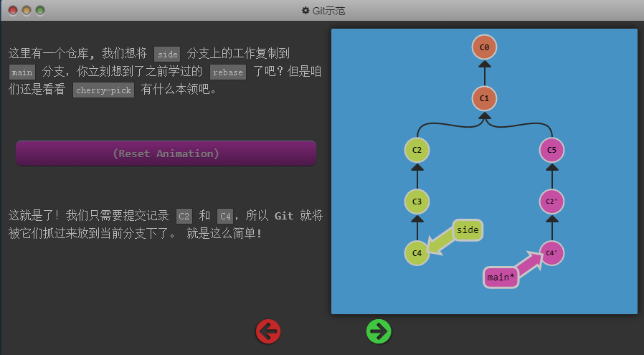Click the 'cherry-pick' code keyword
This screenshot has width=644, height=355.
pos(103,90)
